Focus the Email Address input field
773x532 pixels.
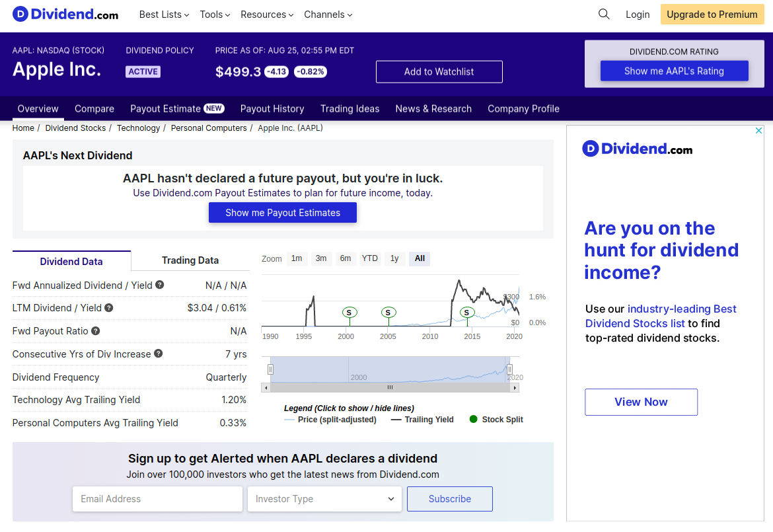tap(157, 499)
